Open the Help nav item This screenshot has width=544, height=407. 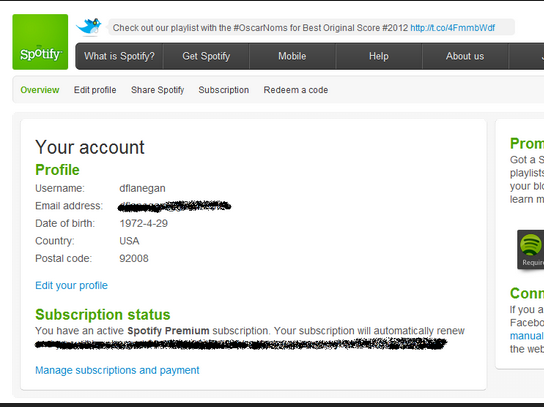coord(379,56)
